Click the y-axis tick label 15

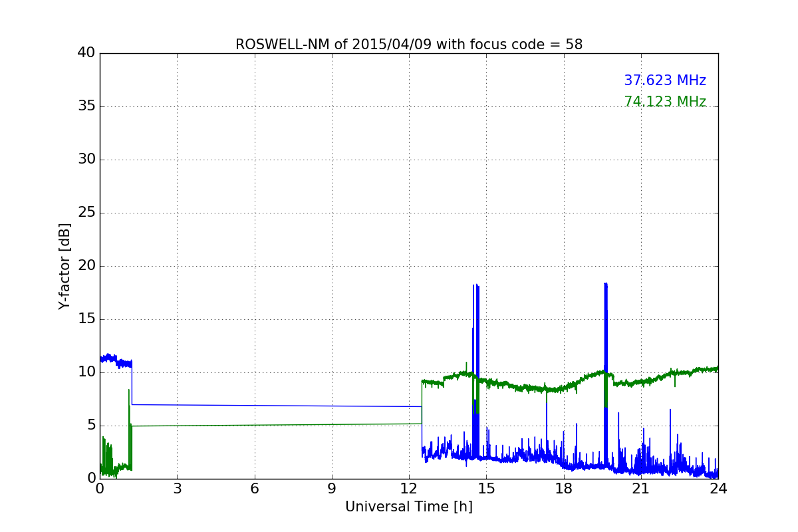[86, 319]
